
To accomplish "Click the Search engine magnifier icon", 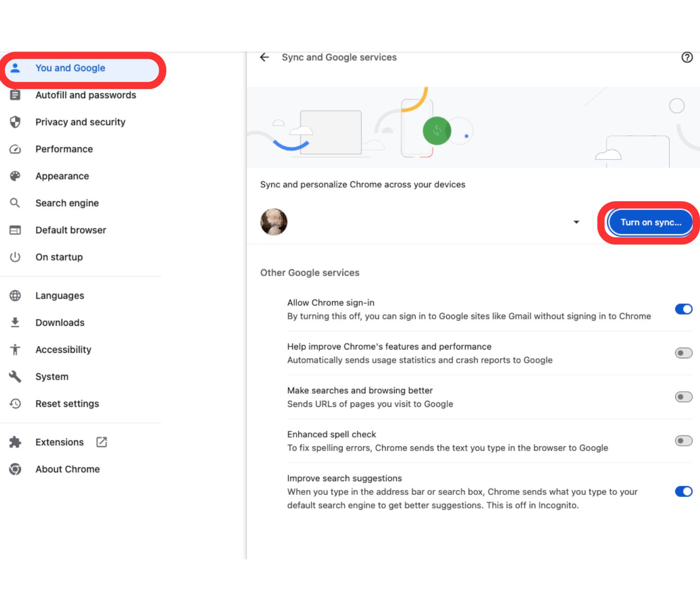I will coord(16,203).
